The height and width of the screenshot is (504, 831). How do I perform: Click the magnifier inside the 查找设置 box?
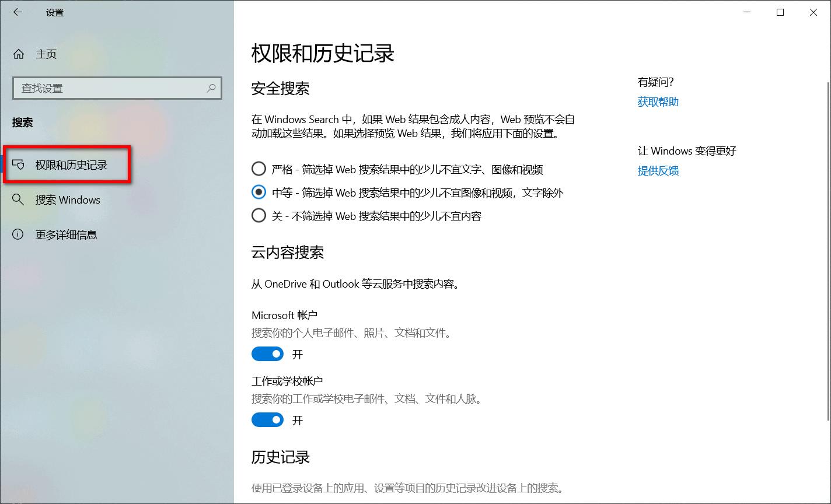(x=211, y=88)
